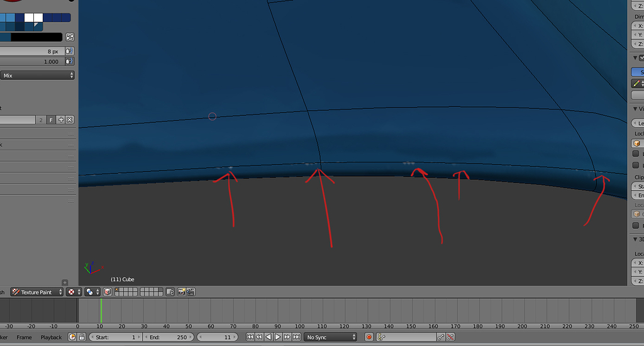Add a new brush with plus icon

click(61, 120)
